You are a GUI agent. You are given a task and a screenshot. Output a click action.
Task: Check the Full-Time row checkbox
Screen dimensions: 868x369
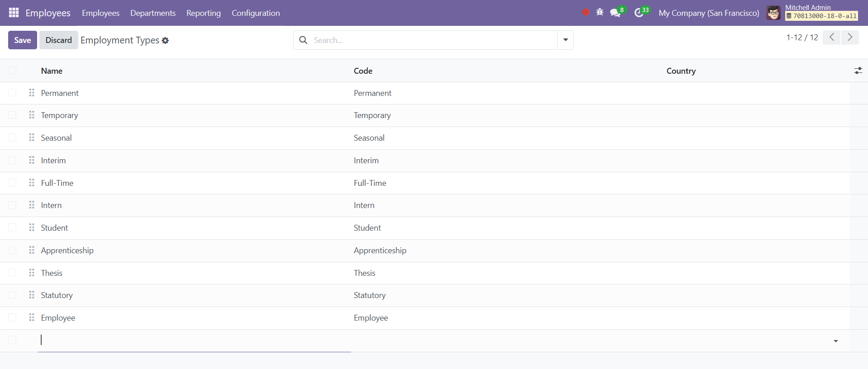coord(12,183)
